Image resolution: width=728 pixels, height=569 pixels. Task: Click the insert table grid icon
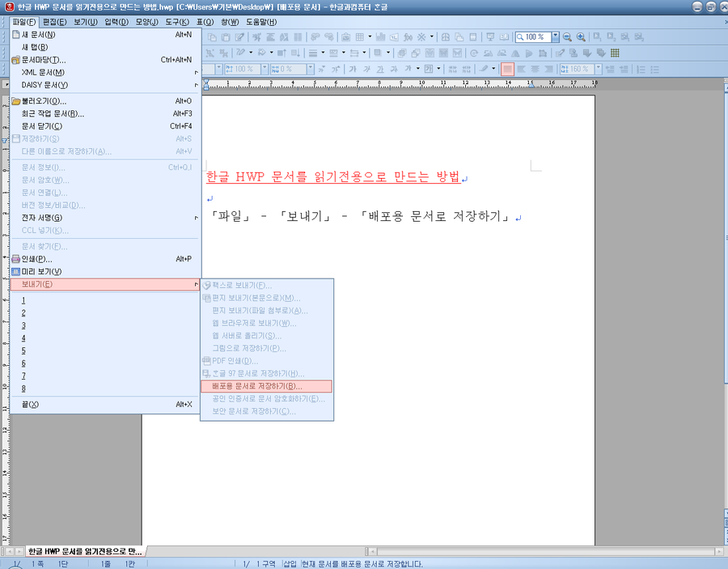360,37
